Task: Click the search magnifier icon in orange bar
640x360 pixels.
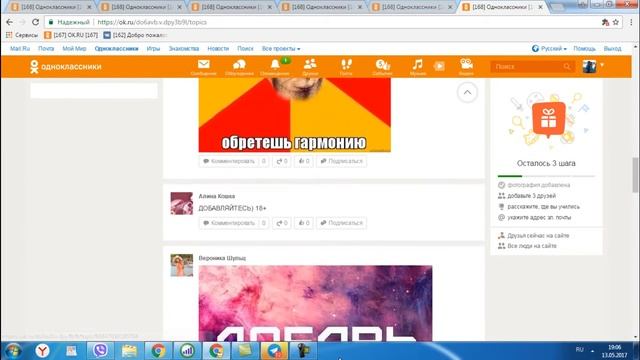Action: click(x=567, y=67)
